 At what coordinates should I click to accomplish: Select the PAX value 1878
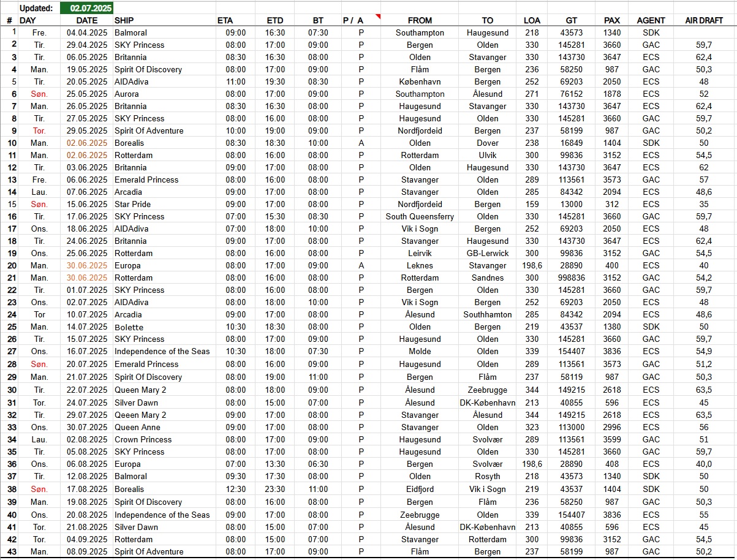click(x=612, y=94)
